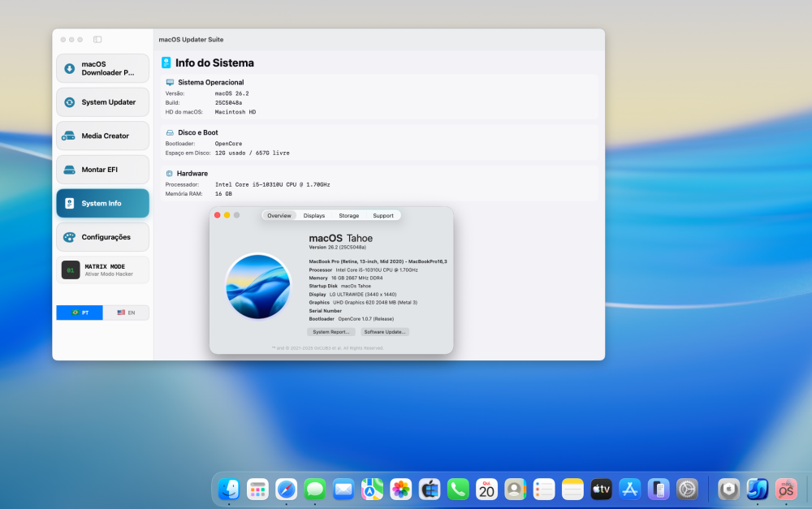Open Messages from the Dock
This screenshot has height=509, width=812.
(315, 490)
